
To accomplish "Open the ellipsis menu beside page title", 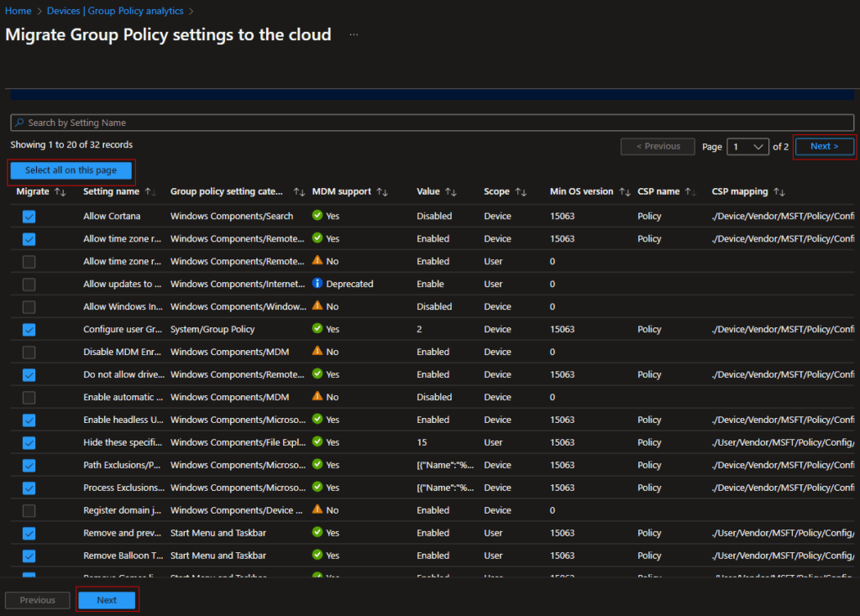I will (354, 35).
